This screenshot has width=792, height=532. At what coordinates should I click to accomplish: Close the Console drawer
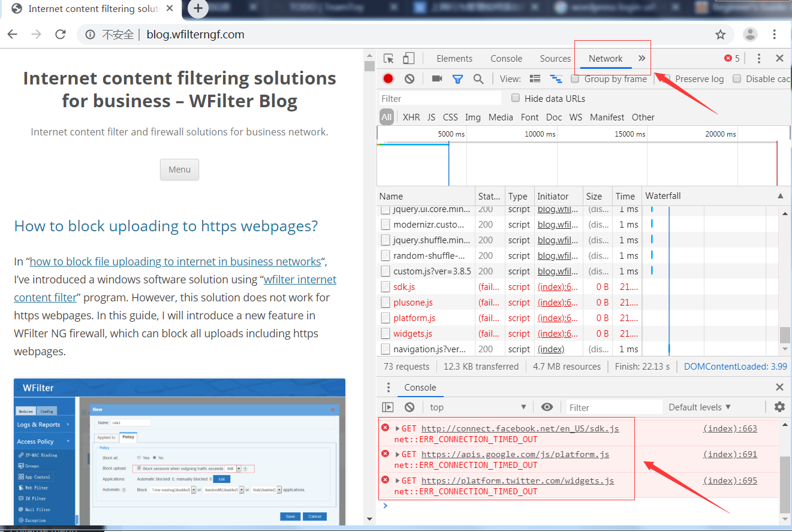click(779, 387)
